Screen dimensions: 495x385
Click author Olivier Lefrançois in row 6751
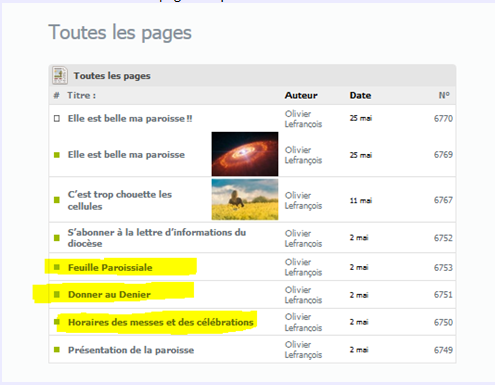[303, 295]
